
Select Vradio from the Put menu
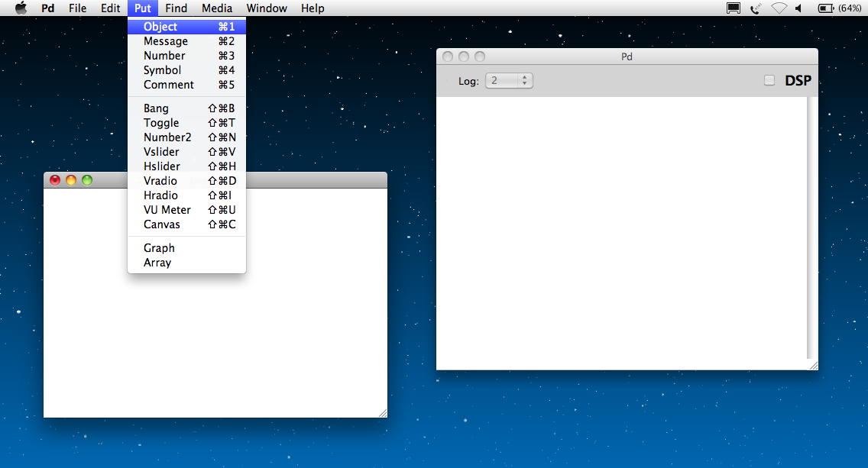point(186,181)
